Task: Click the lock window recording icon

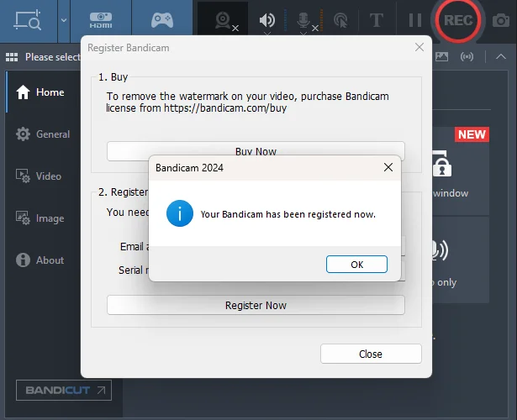Action: click(442, 164)
